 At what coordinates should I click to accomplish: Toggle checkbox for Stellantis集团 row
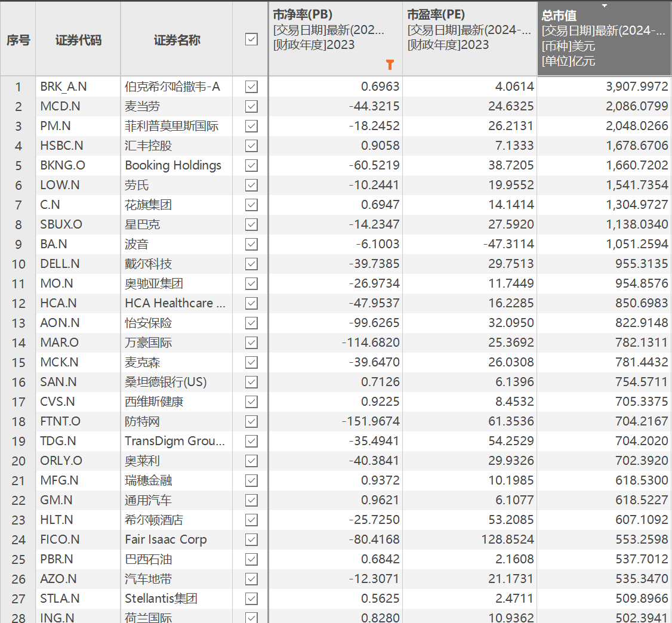tap(252, 599)
